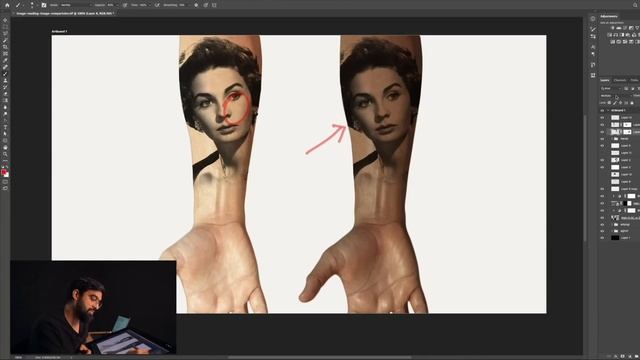This screenshot has width=640, height=360.
Task: Select the Eyedropper tool
Action: (5, 60)
